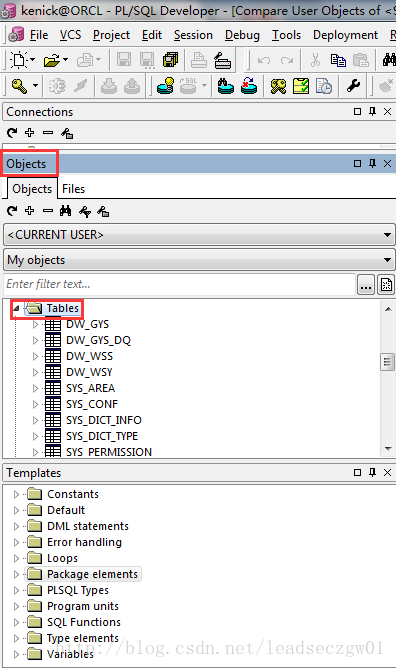Viewport: 396px width, 668px height.
Task: Click the rightmost icon in the Objects toolbar
Action: point(103,211)
